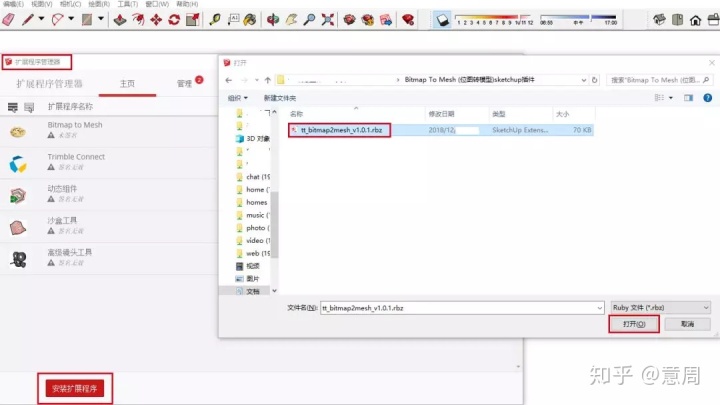This screenshot has height=405, width=720.
Task: Open the 绘图(R) menu
Action: (99, 4)
